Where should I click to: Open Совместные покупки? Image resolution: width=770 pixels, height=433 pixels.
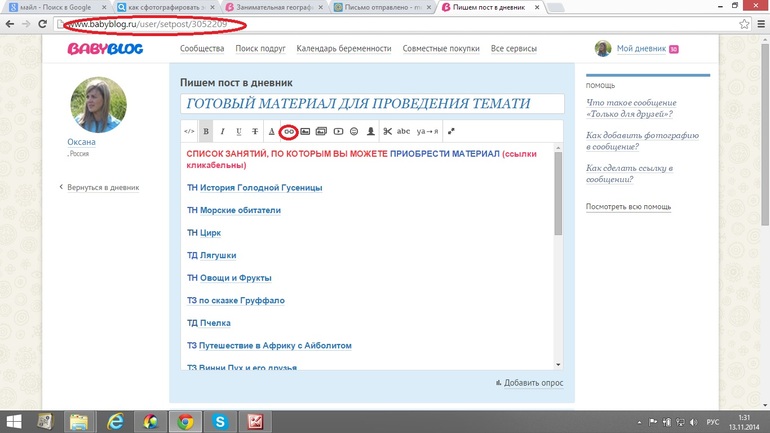click(x=441, y=49)
